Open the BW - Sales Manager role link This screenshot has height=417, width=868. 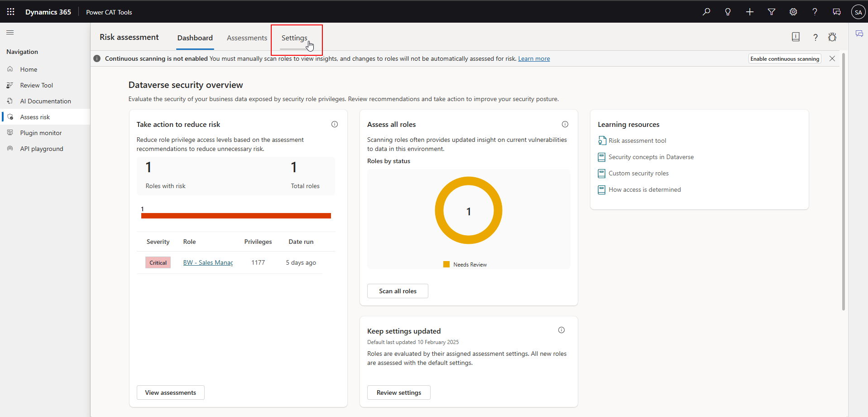tap(208, 263)
